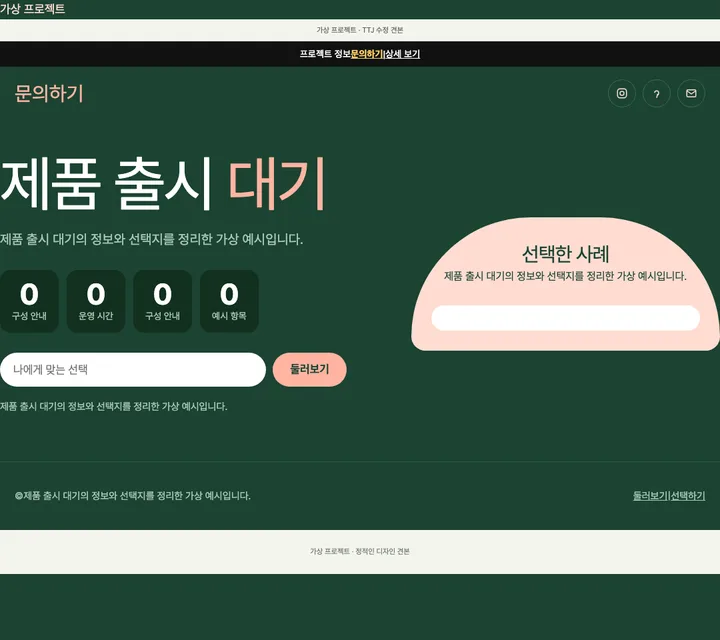The image size is (720, 640).
Task: Open the Instagram icon link
Action: pos(622,94)
